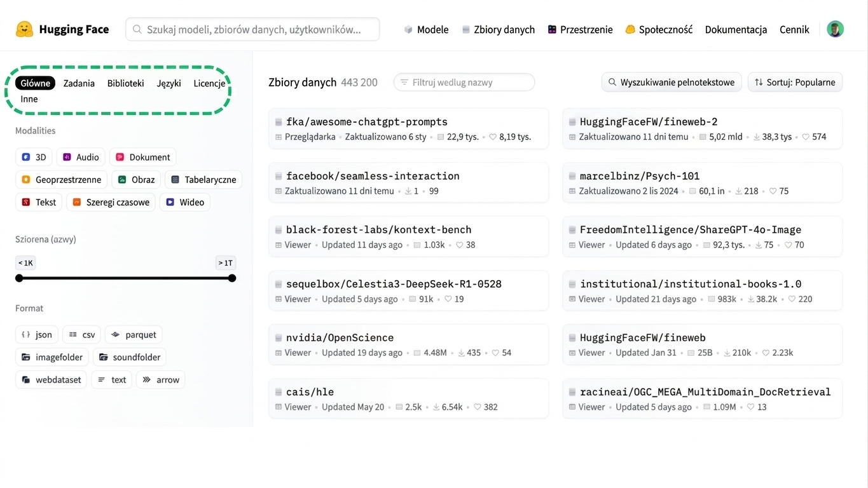Toggle the Geoprzestrzenne modality filter
Image resolution: width=868 pixels, height=488 pixels.
pos(61,180)
